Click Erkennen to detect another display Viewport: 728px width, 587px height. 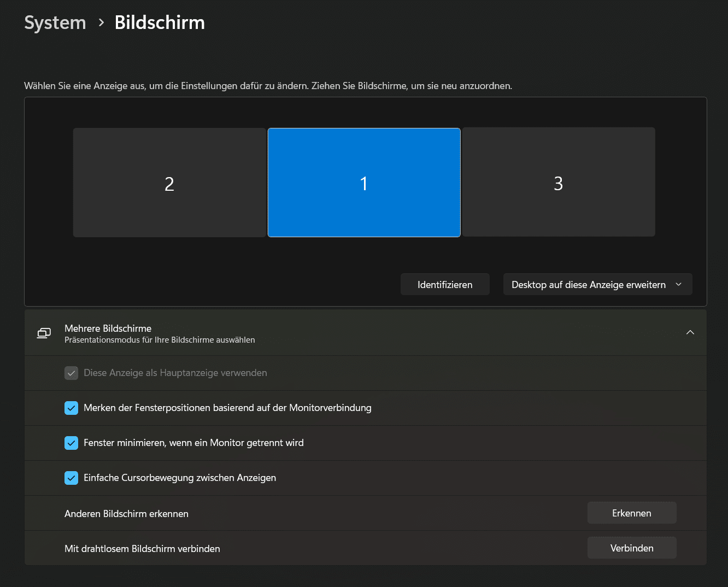coord(631,513)
